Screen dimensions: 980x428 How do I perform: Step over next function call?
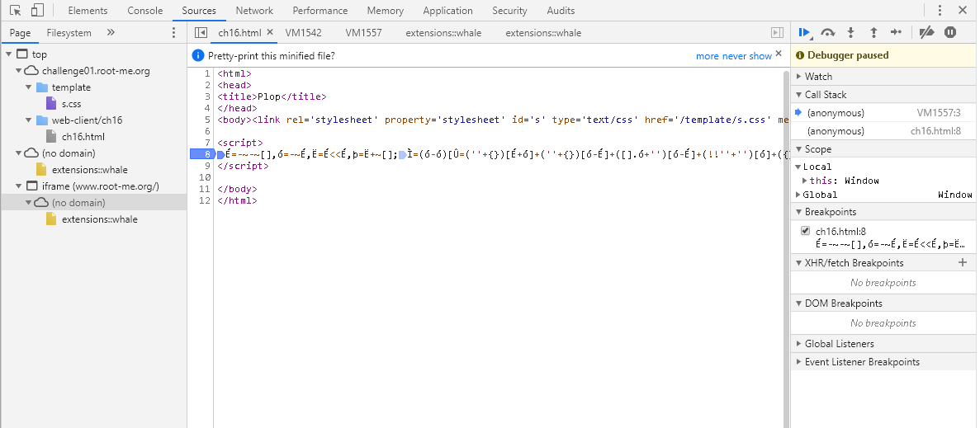828,32
